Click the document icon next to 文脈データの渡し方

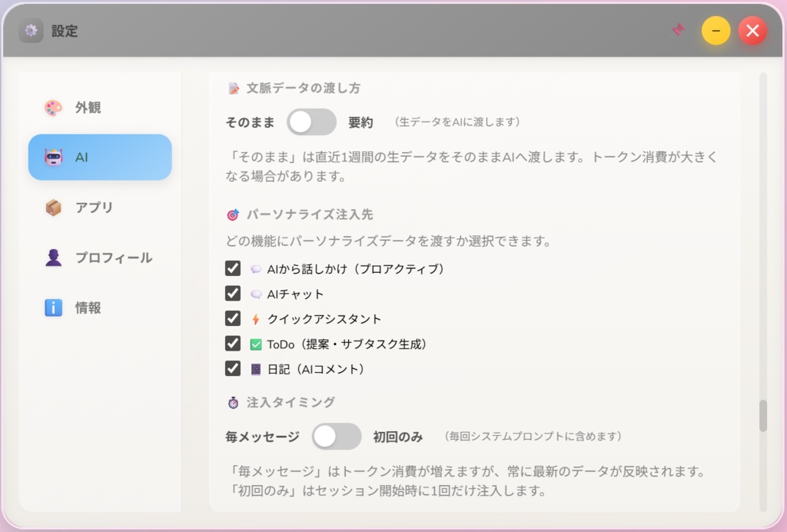click(x=232, y=88)
